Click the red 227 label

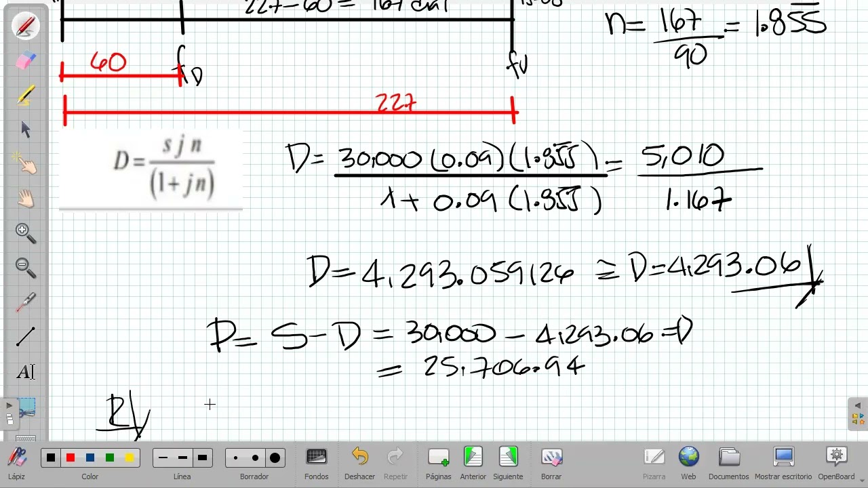[396, 104]
